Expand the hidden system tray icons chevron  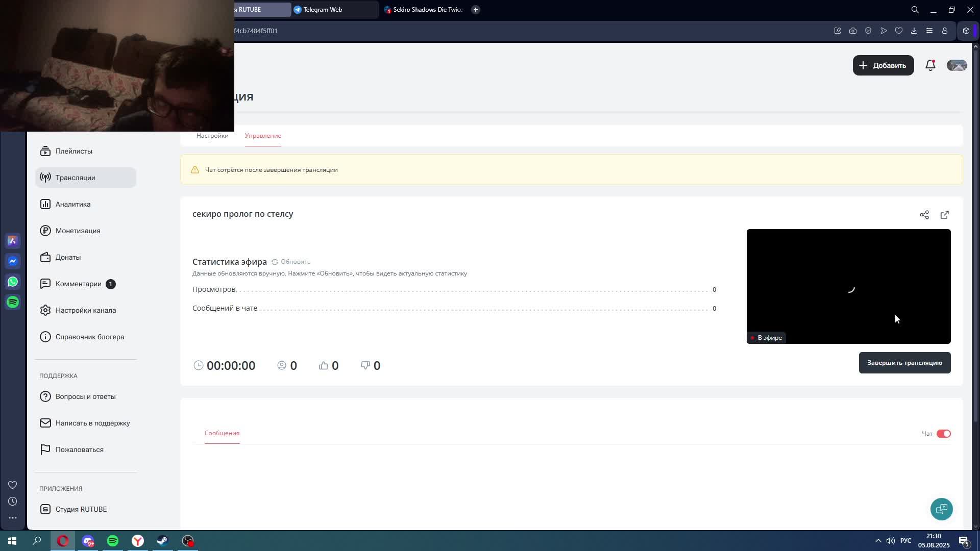click(878, 541)
